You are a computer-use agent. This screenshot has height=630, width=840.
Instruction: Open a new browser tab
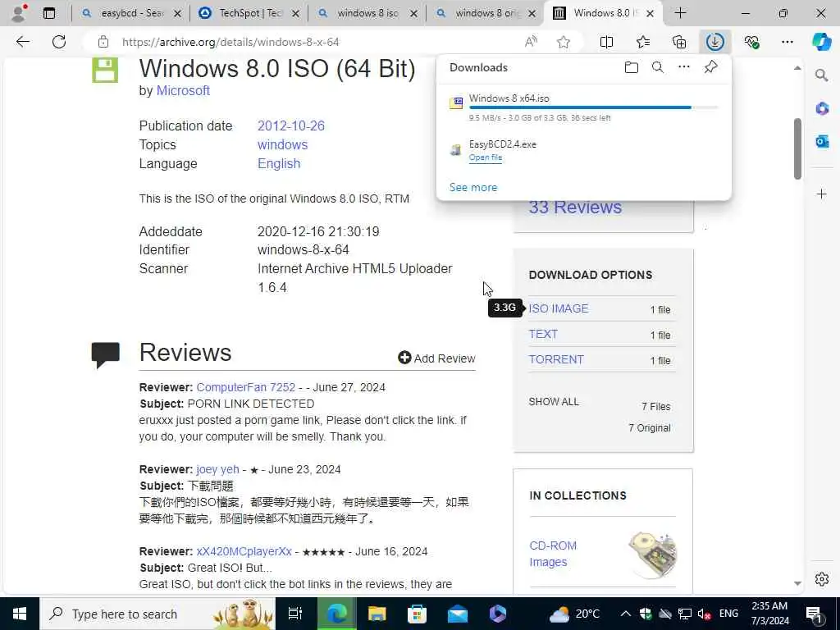pyautogui.click(x=680, y=13)
